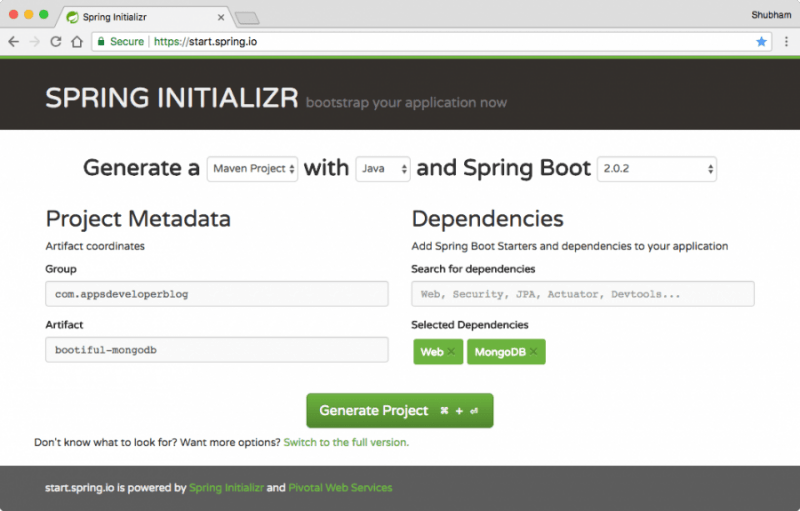Open the Pivotal Web Services footer link
Image resolution: width=800 pixels, height=511 pixels.
pyautogui.click(x=340, y=488)
